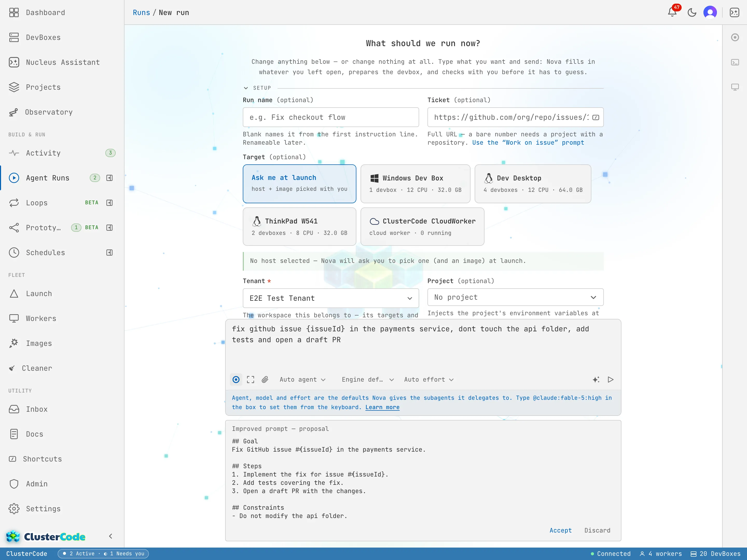Open the notifications bell
This screenshot has width=747, height=560.
(x=672, y=12)
